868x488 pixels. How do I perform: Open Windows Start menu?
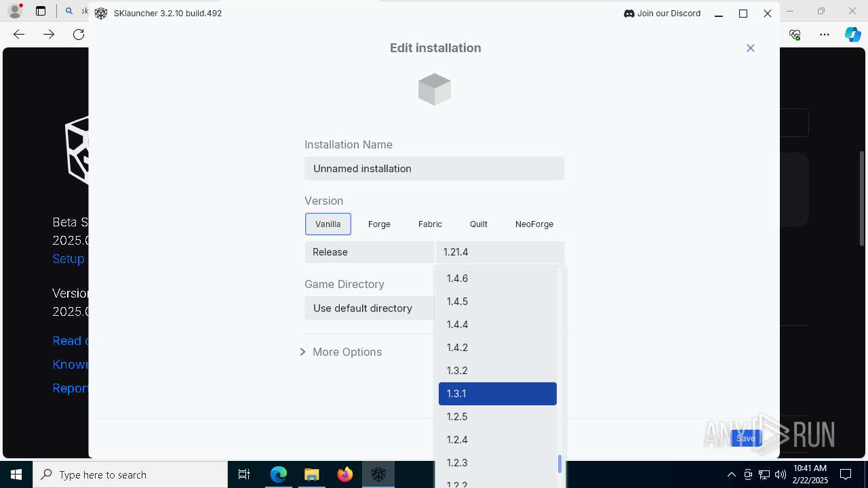coord(16,475)
